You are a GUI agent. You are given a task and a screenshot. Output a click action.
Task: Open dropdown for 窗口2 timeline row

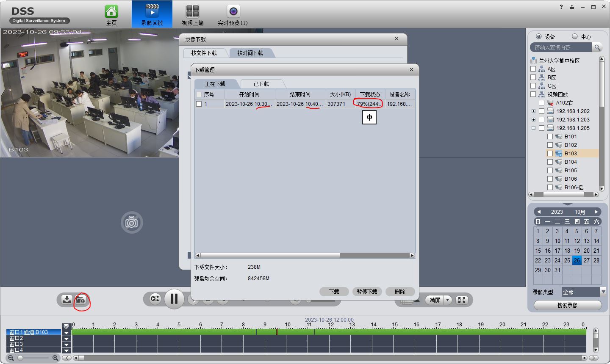pyautogui.click(x=67, y=339)
